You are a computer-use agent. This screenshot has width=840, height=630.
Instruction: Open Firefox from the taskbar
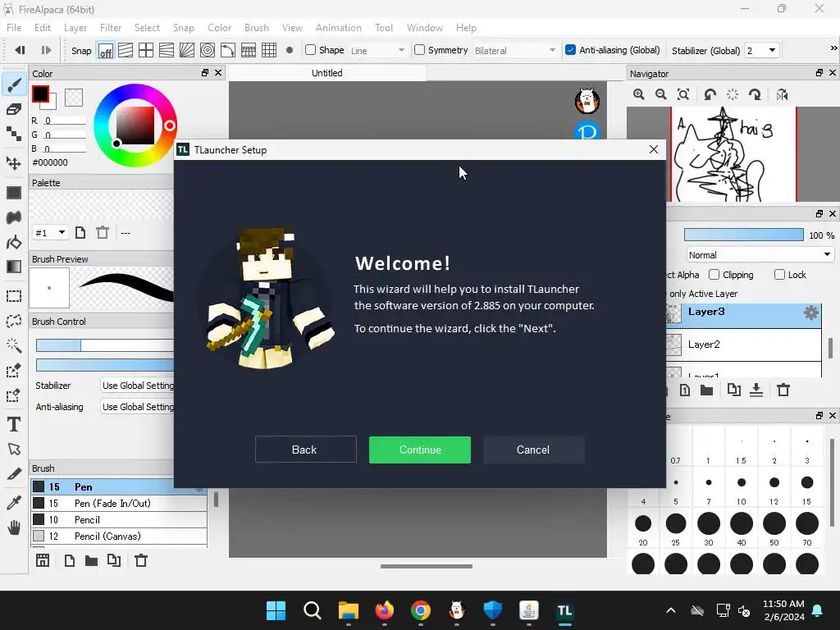pos(384,610)
